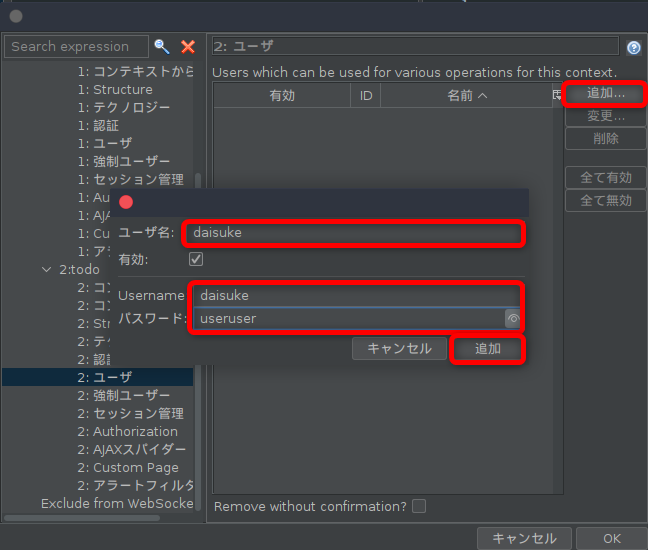Click bottom キャンセル button of properties window
This screenshot has width=648, height=550.
click(x=524, y=538)
